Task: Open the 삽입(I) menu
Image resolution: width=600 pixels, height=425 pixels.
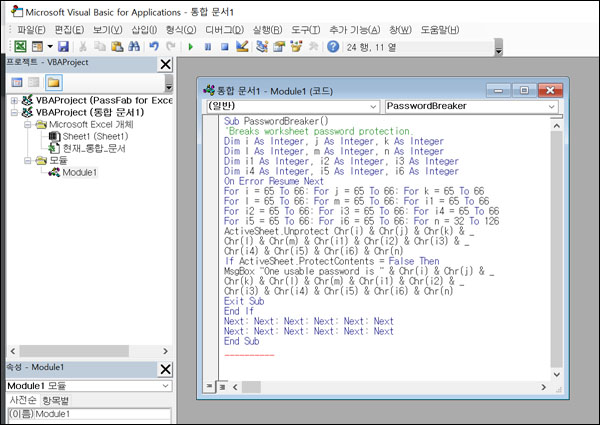Action: tap(144, 28)
